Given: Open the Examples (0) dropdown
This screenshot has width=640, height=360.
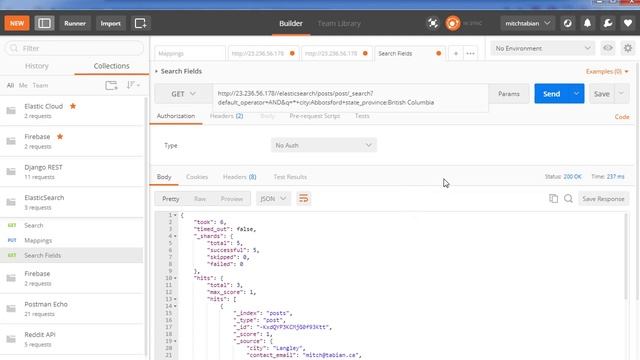Looking at the screenshot, I should [x=607, y=71].
